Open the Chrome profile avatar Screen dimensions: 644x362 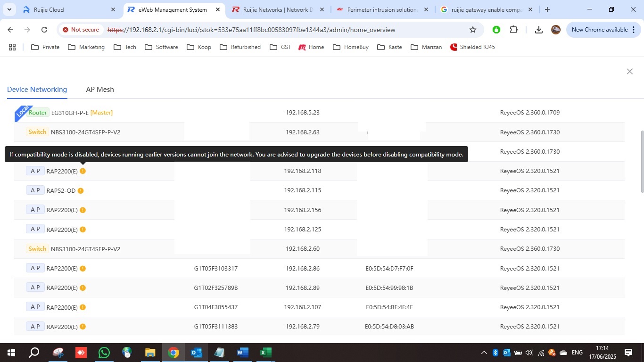click(556, 30)
